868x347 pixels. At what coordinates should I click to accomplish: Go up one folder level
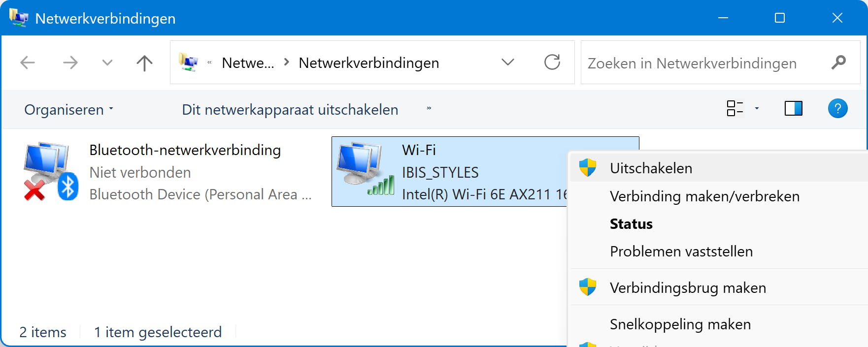point(144,63)
